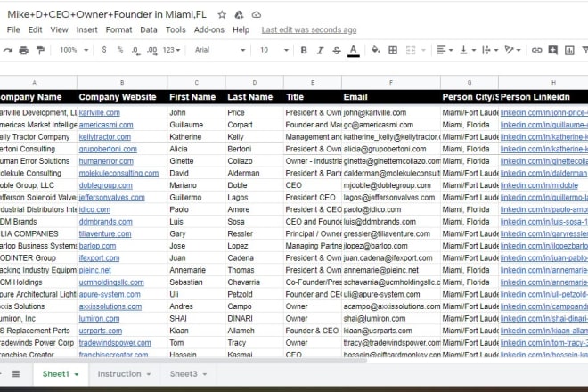Open the zoom 100% dropdown
Screen dimensions: 588x392
[74, 50]
